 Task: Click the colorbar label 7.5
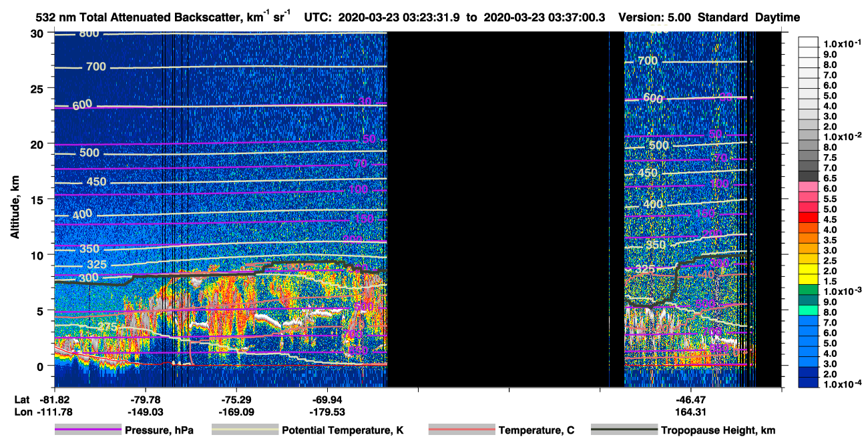pyautogui.click(x=831, y=157)
